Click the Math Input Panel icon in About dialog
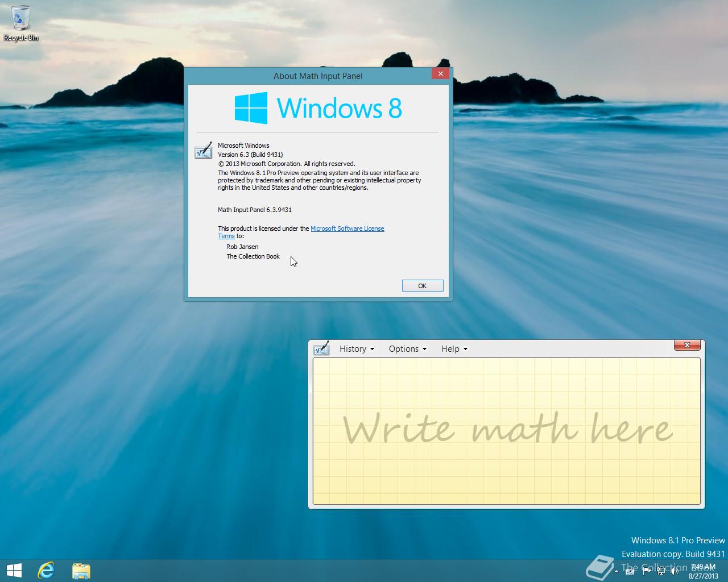The width and height of the screenshot is (728, 582). 204,150
